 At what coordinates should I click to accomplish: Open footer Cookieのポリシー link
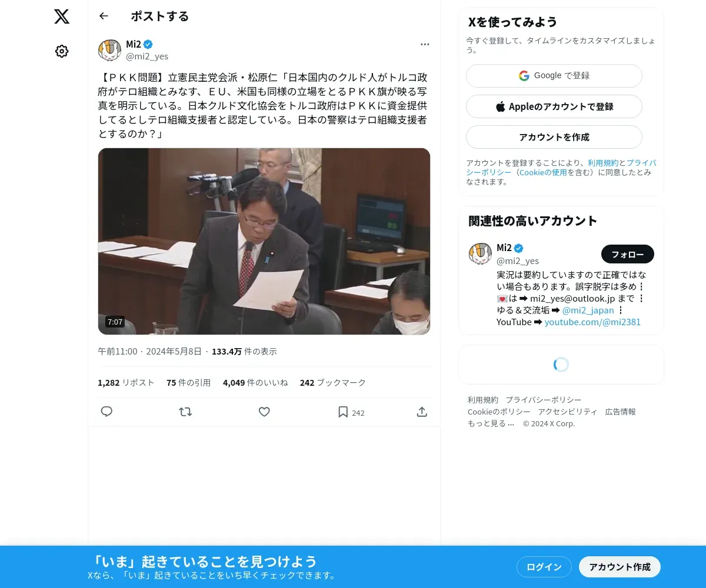click(x=499, y=412)
